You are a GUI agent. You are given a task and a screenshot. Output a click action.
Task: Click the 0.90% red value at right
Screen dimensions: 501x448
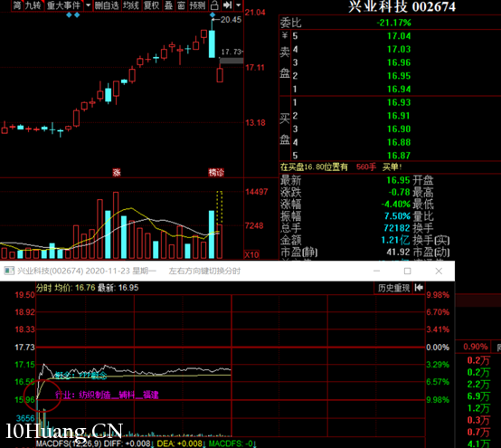click(x=476, y=347)
